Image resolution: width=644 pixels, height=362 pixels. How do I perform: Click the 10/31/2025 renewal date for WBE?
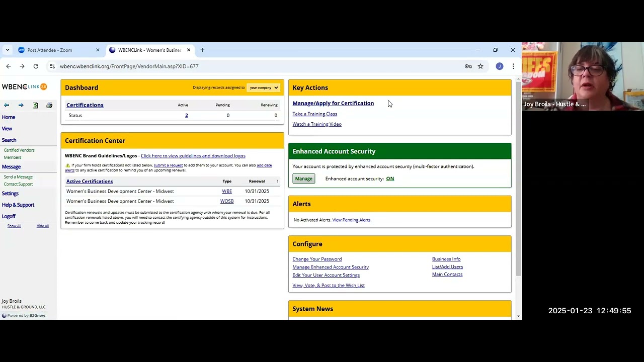click(257, 192)
